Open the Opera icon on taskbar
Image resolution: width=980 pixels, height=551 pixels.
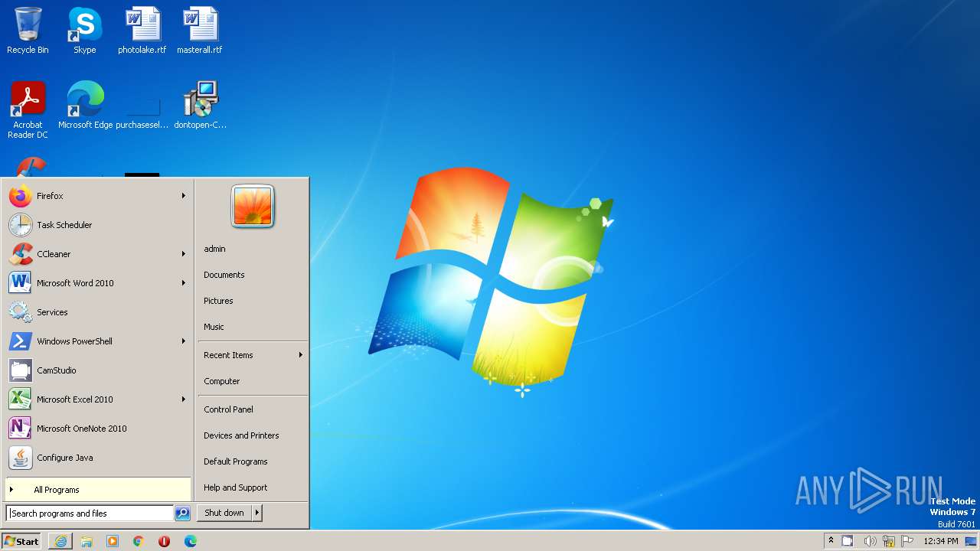164,541
